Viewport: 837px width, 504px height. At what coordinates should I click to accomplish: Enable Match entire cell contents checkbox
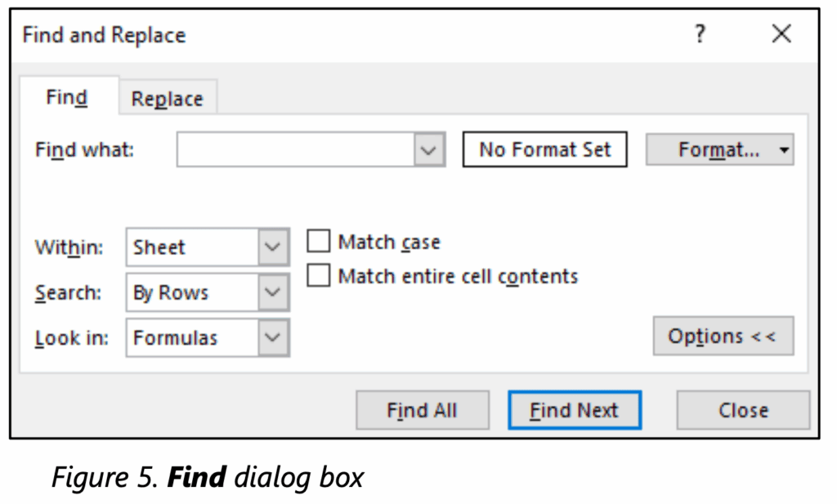tap(319, 276)
